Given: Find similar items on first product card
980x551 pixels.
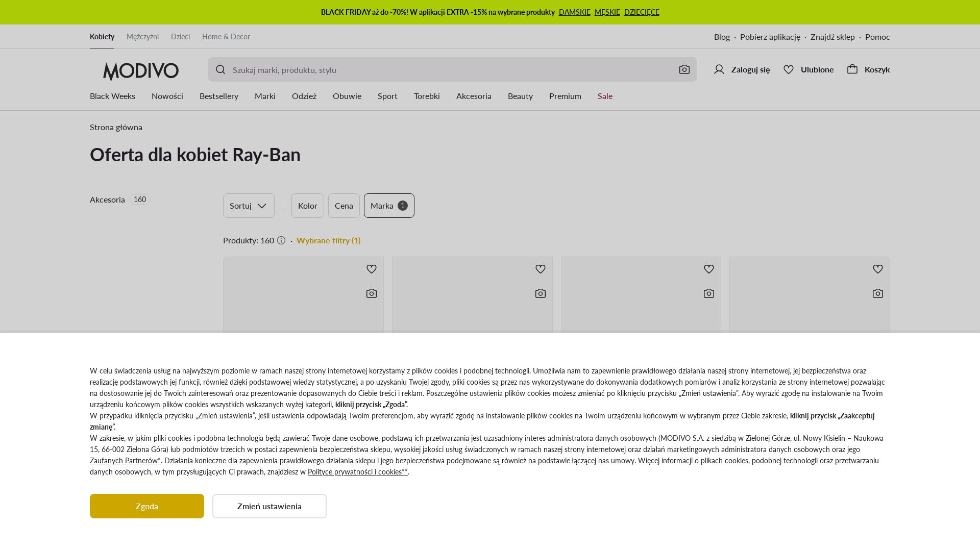Looking at the screenshot, I should (372, 293).
